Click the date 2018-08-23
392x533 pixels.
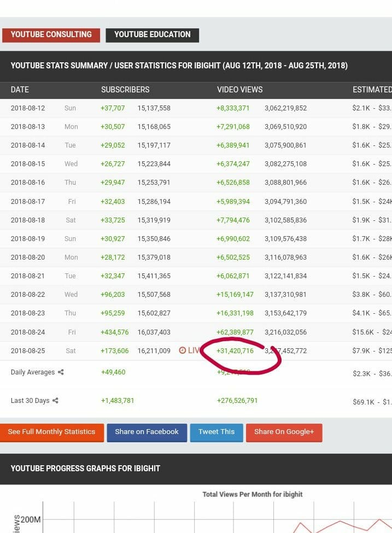click(x=28, y=313)
